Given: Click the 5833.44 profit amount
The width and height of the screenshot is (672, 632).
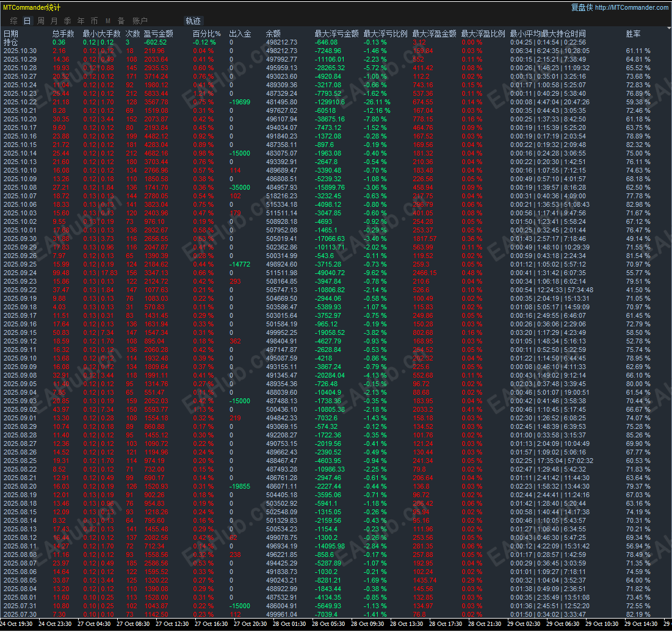Looking at the screenshot, I should tap(156, 93).
